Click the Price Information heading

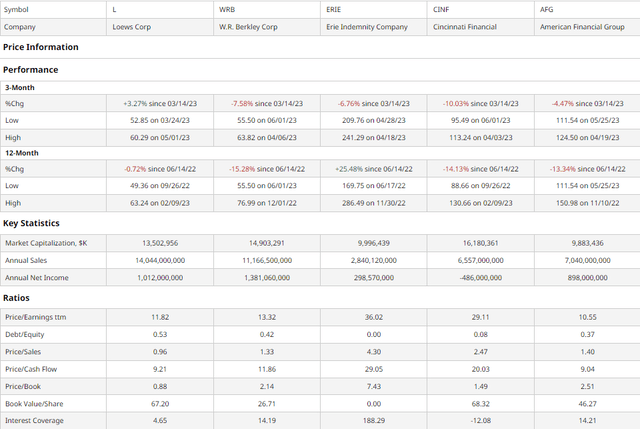point(41,47)
